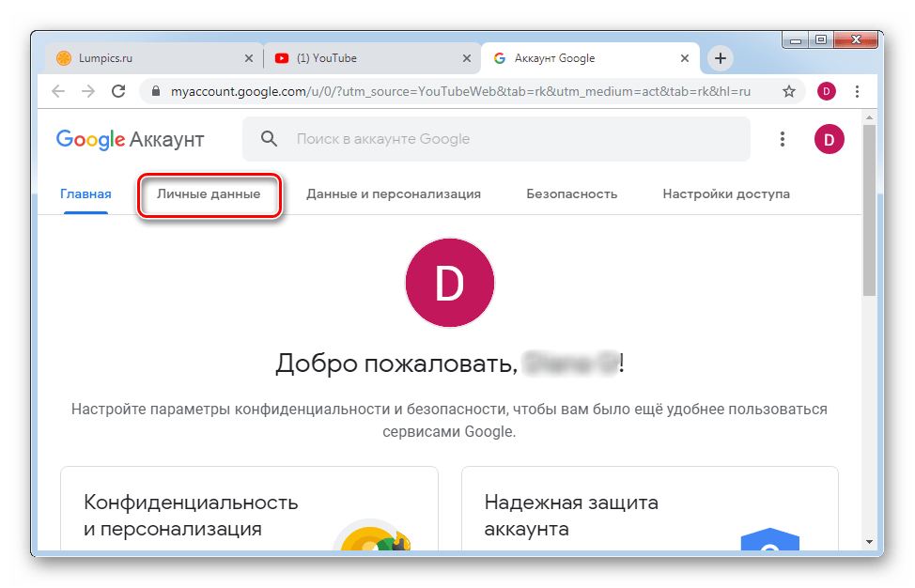The height and width of the screenshot is (588, 915).
Task: Open the Надежная защита аккаунта card
Action: 650,508
